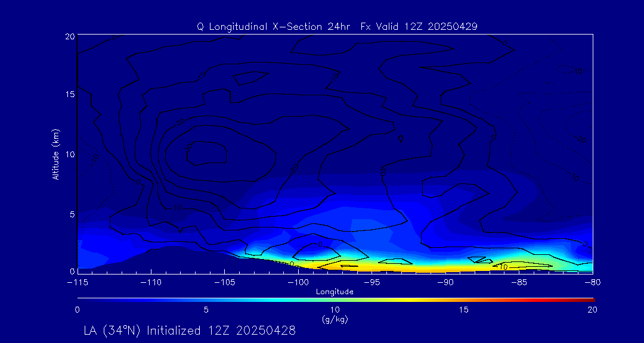Image resolution: width=644 pixels, height=343 pixels.
Task: Click the "-105" longitude tick label
Action: pyautogui.click(x=225, y=283)
